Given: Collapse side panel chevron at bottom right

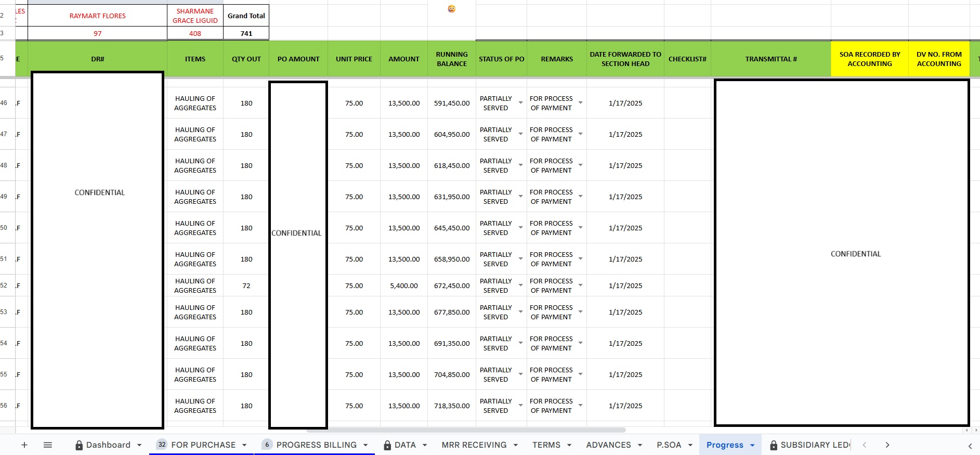Looking at the screenshot, I should click(970, 446).
